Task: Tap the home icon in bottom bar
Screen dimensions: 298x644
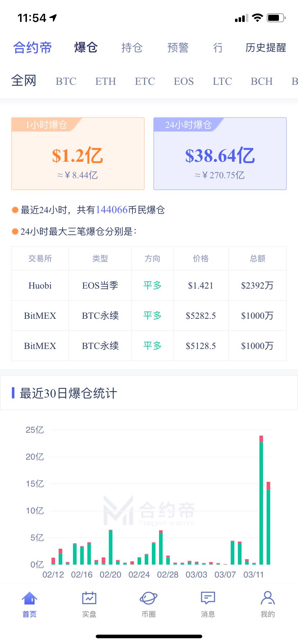Action: (30, 599)
